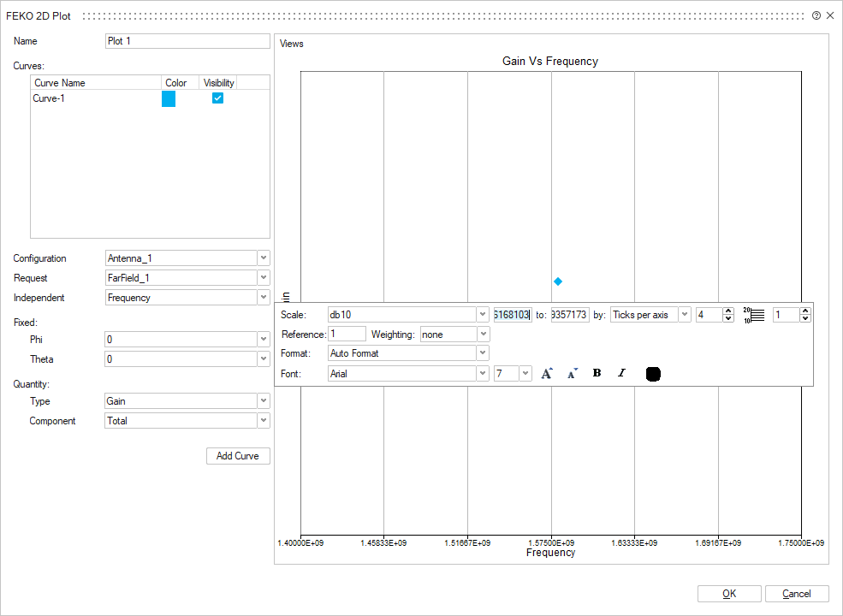Open the Scale dropdown set to db10

[x=483, y=315]
